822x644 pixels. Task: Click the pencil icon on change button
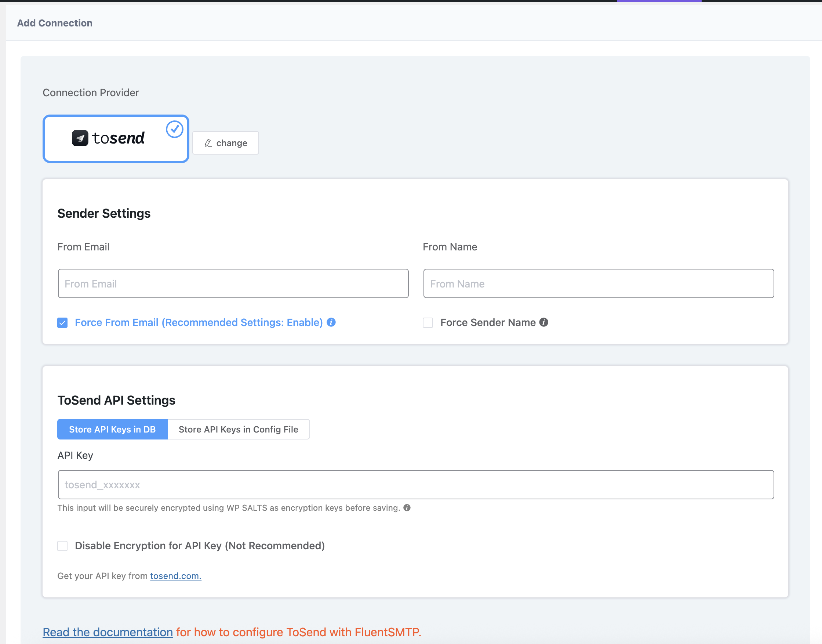(x=208, y=143)
